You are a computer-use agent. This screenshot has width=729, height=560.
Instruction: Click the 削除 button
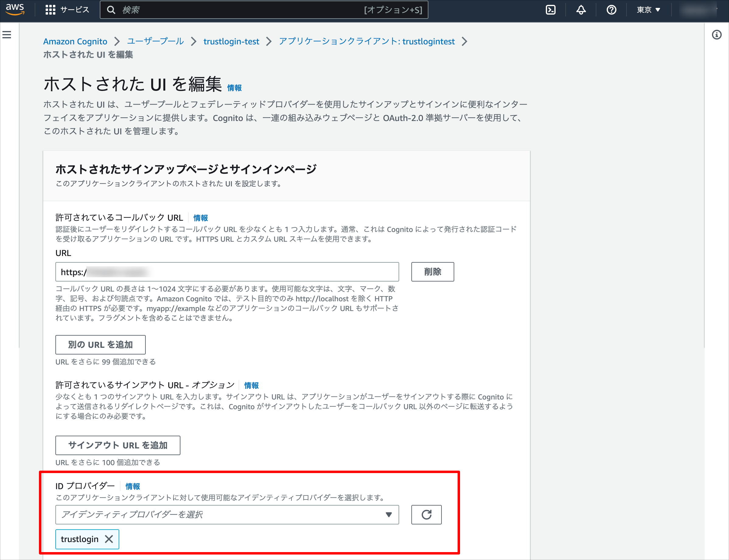pos(432,272)
